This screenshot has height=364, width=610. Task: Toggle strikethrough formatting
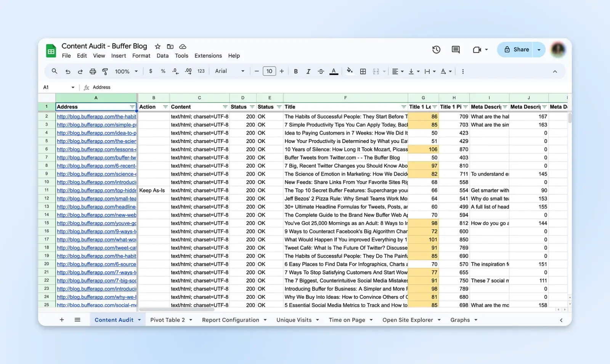321,71
